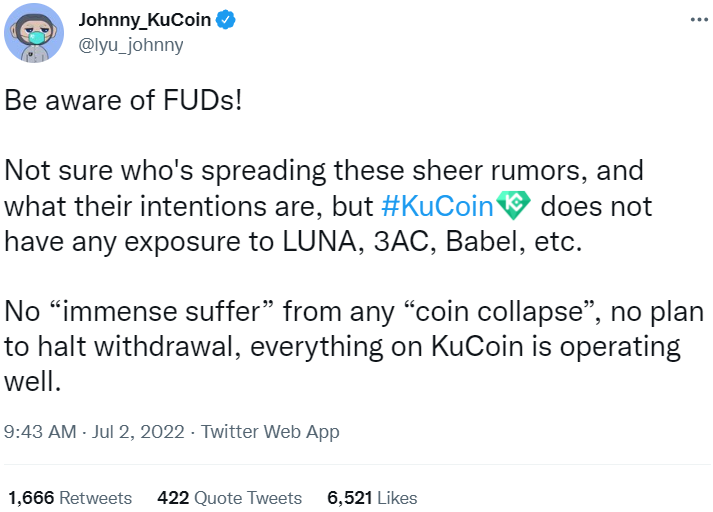Viewport: 713px width, 512px height.
Task: Visit the @lyu_johnny handle link
Action: pyautogui.click(x=131, y=45)
